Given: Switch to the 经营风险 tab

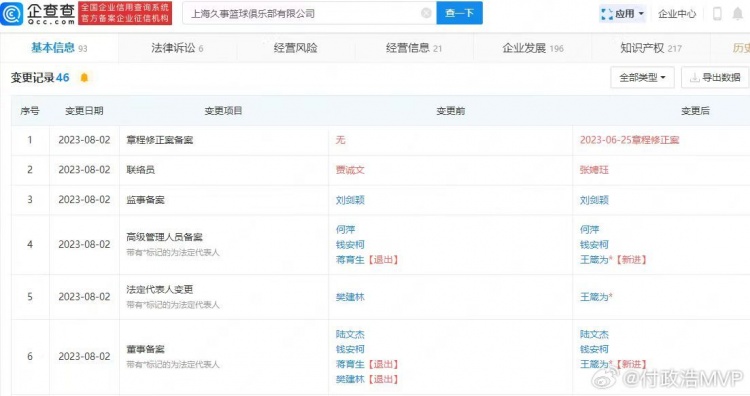Looking at the screenshot, I should [x=296, y=48].
